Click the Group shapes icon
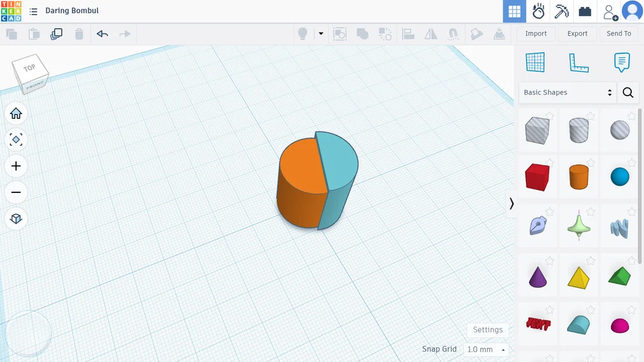Image resolution: width=644 pixels, height=362 pixels. coord(363,34)
